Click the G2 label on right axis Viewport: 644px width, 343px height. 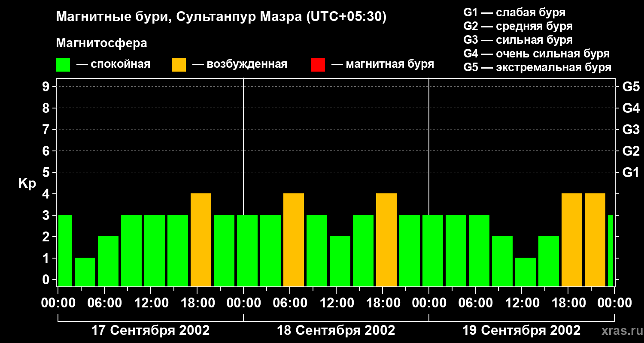(x=631, y=151)
